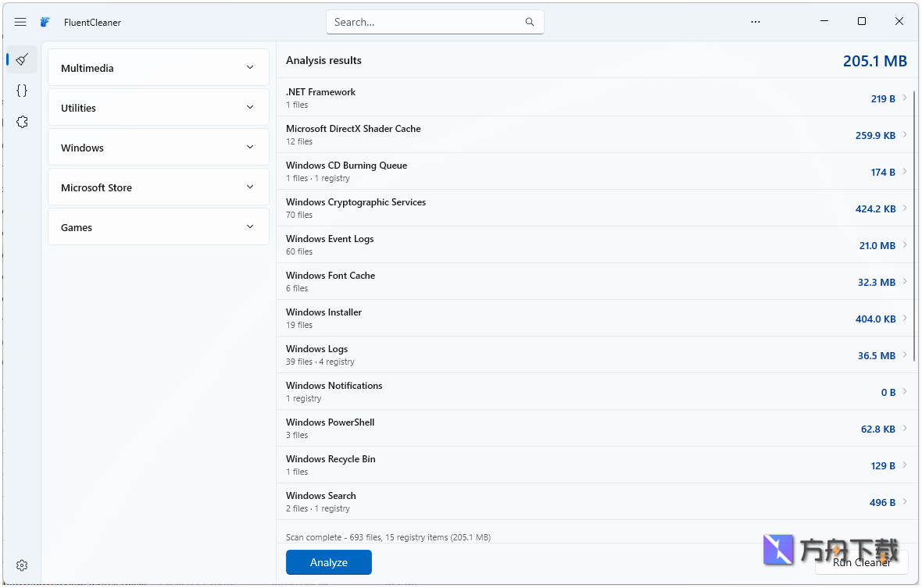Viewport: 922px width, 588px height.
Task: Close the FluentCleaner window
Action: click(x=899, y=21)
